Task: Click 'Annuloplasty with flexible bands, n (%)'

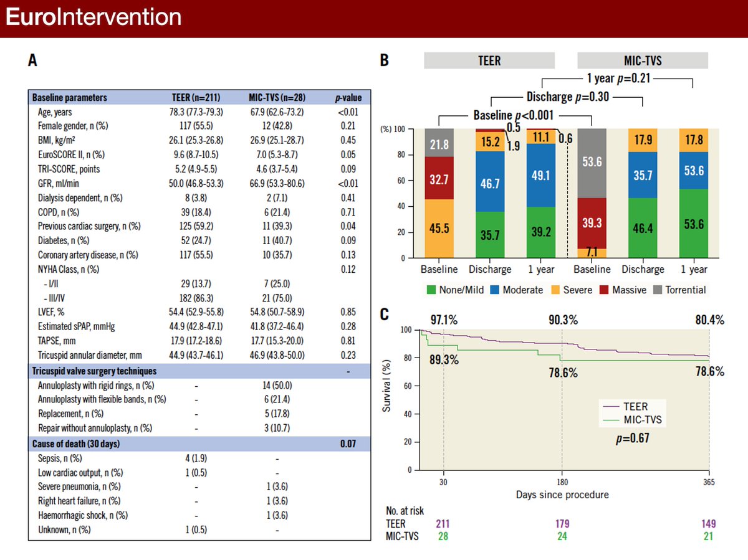Action: click(x=102, y=399)
